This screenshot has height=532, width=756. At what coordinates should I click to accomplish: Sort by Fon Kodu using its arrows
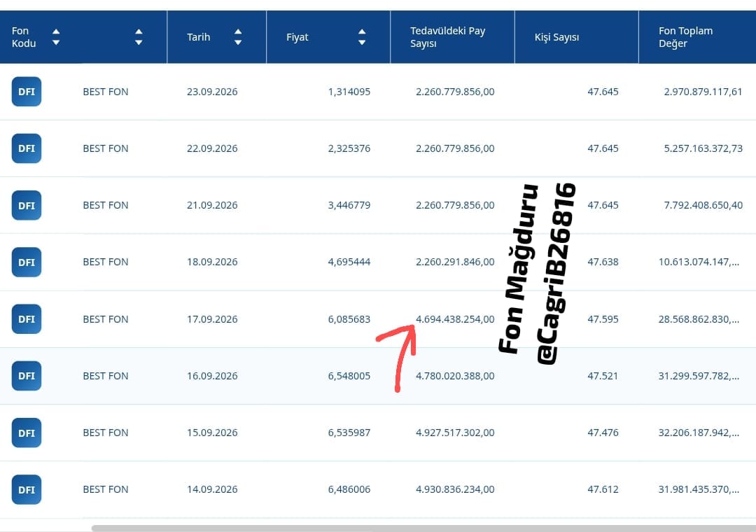pyautogui.click(x=56, y=37)
